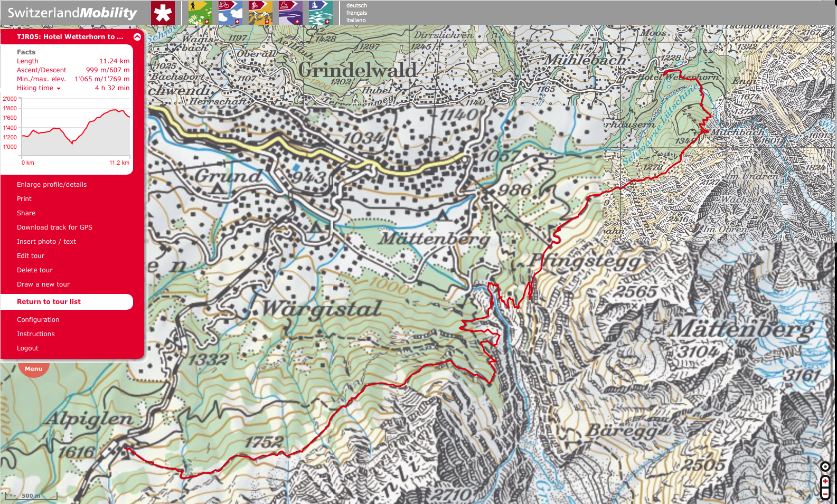The image size is (837, 504).
Task: Select the Skating in Switzerland icon
Action: click(290, 13)
